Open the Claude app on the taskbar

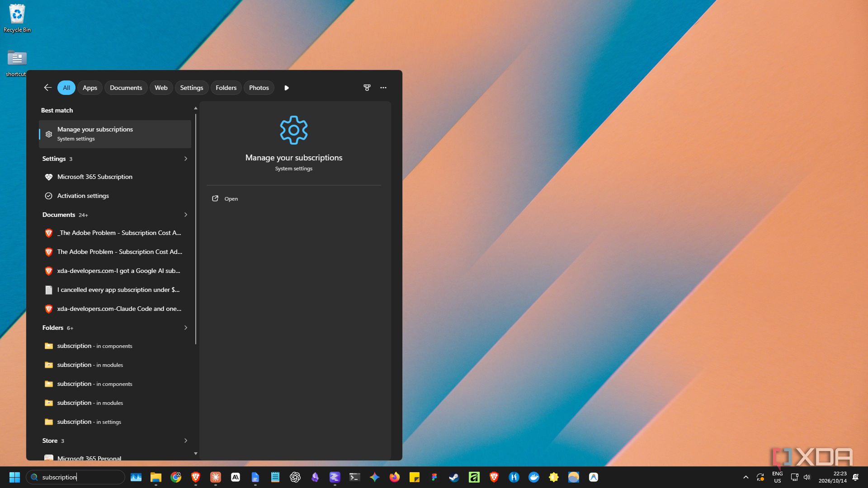coord(216,477)
